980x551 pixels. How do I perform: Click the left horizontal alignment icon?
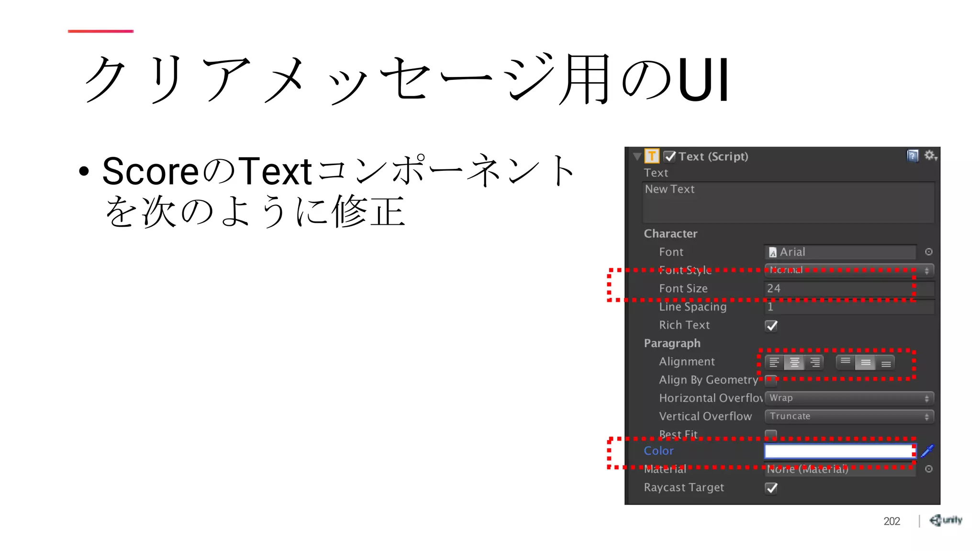click(x=774, y=363)
